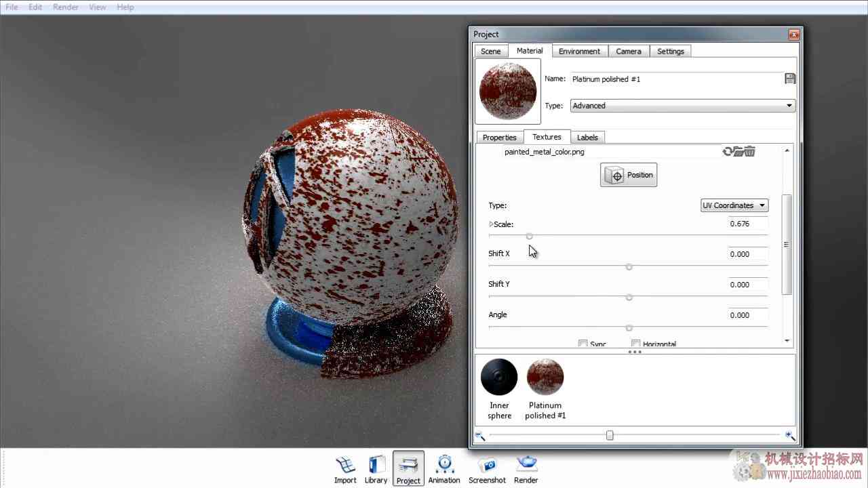Click the Shift X slider handle
The height and width of the screenshot is (488, 868).
[x=629, y=266]
